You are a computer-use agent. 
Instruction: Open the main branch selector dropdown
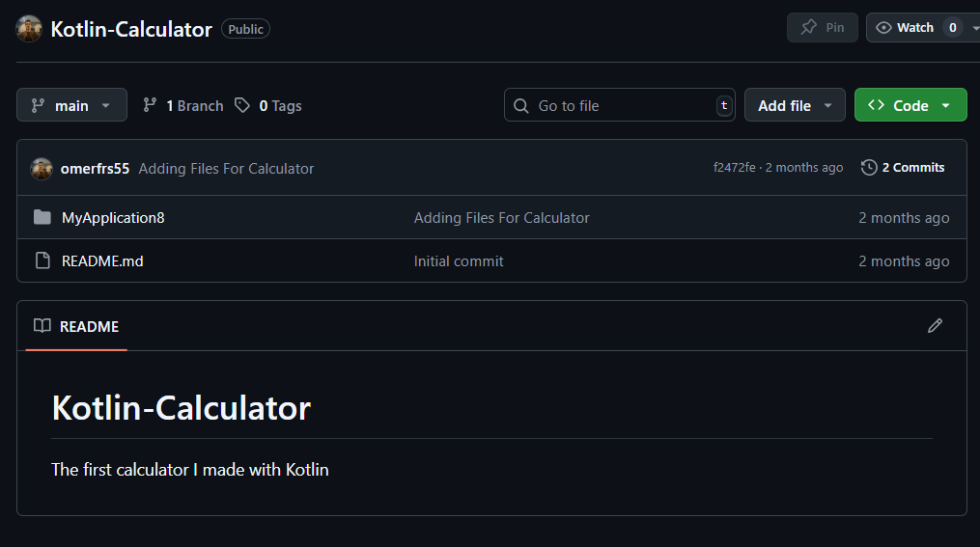click(x=71, y=105)
